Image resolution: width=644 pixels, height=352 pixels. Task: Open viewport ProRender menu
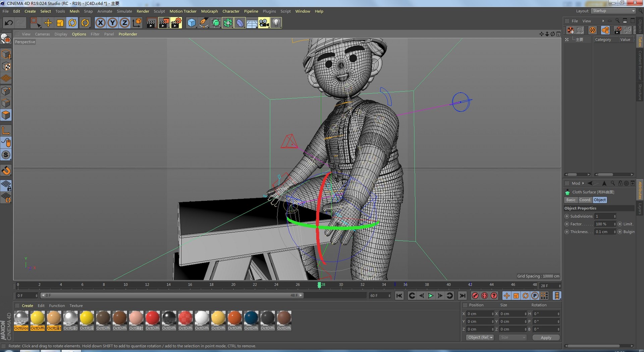pos(127,34)
